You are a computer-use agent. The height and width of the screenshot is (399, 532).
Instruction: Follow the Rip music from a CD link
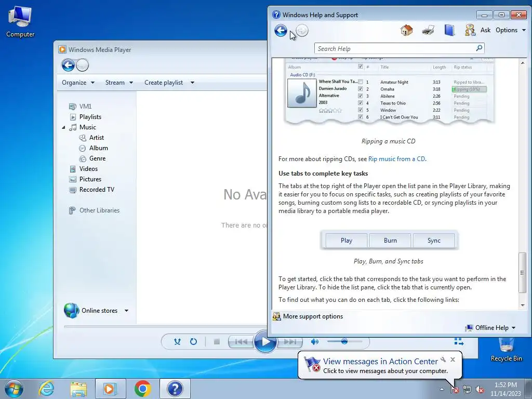(396, 159)
